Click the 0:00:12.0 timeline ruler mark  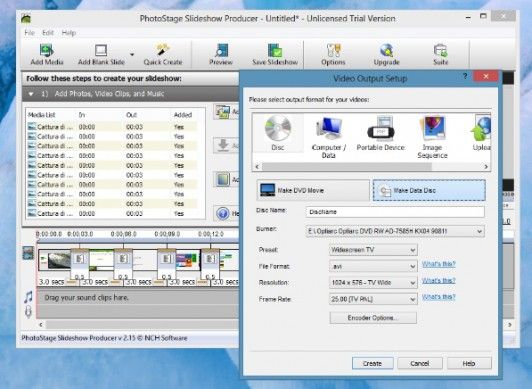click(x=211, y=234)
